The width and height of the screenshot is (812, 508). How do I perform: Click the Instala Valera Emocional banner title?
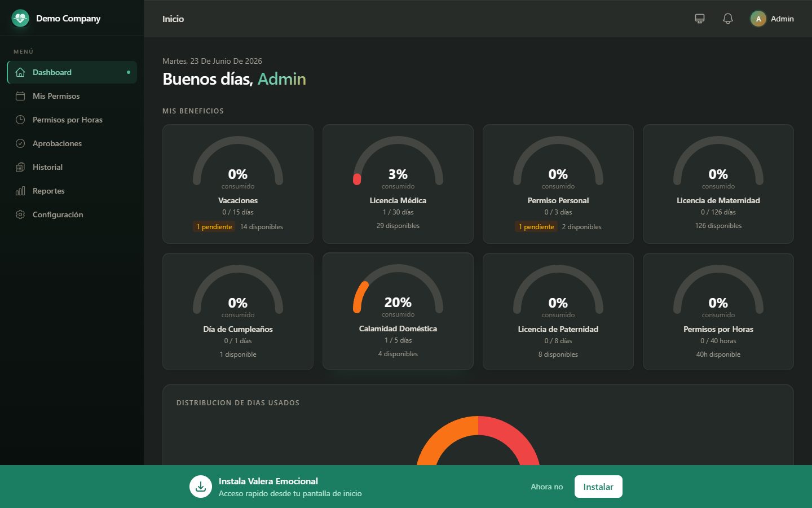pos(268,481)
